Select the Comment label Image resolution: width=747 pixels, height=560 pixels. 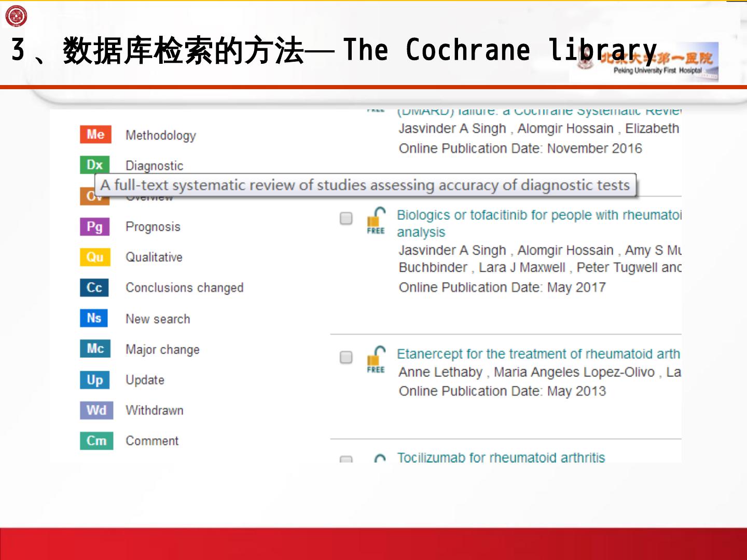[152, 441]
